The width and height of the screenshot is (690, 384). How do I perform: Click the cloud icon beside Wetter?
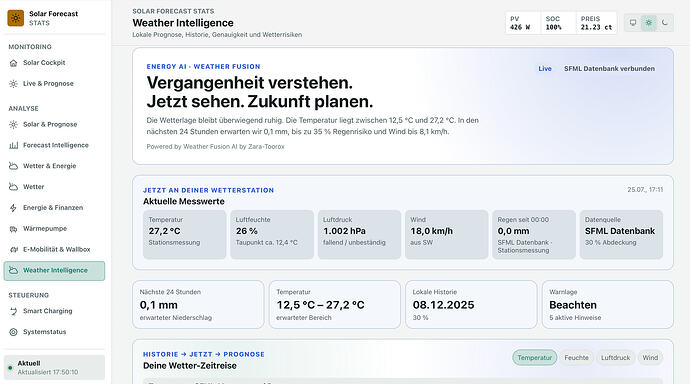(14, 187)
